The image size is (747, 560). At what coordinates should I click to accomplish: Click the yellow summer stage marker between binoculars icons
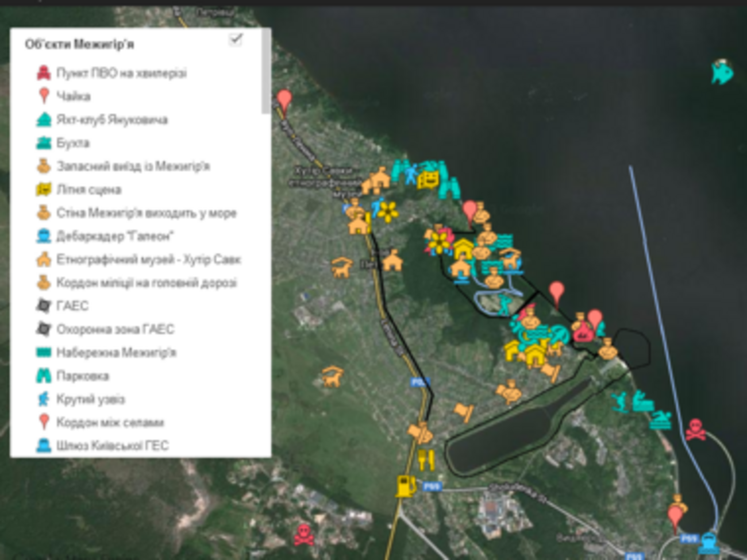(x=428, y=181)
